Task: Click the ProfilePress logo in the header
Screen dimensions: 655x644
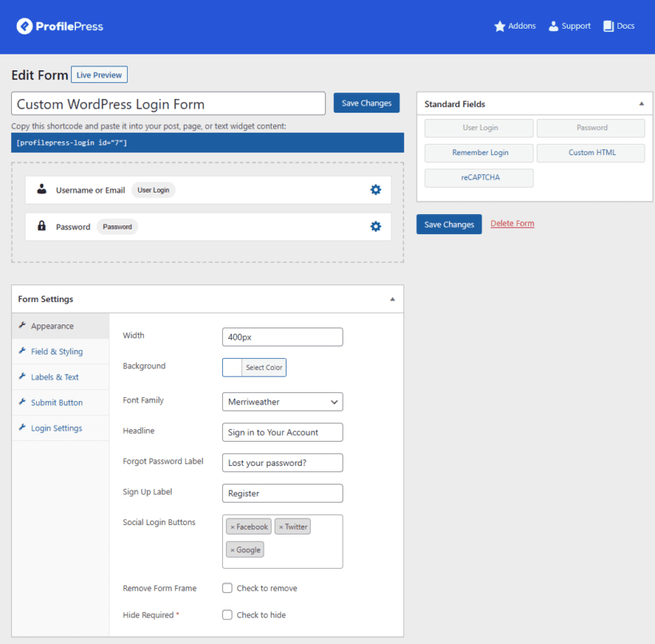Action: click(x=59, y=26)
